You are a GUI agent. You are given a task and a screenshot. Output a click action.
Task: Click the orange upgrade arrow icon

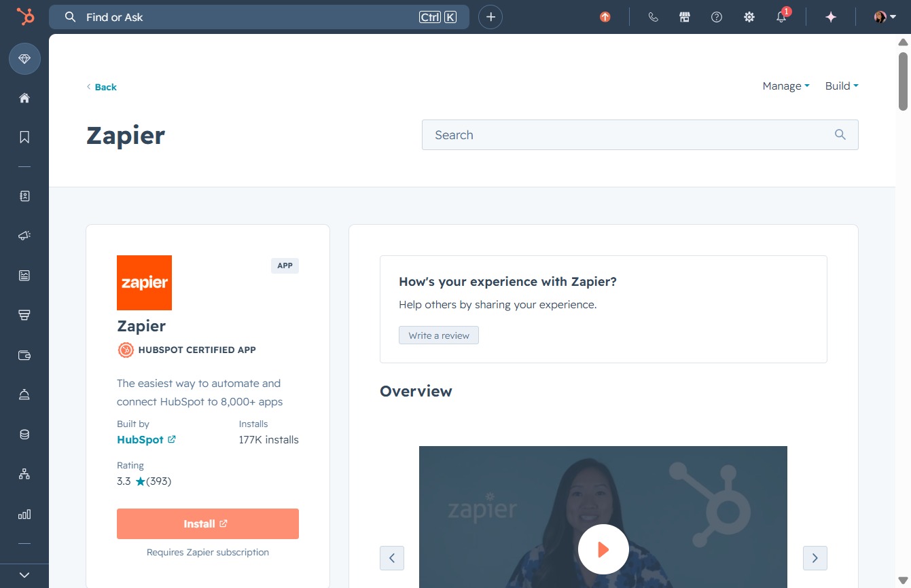click(605, 17)
